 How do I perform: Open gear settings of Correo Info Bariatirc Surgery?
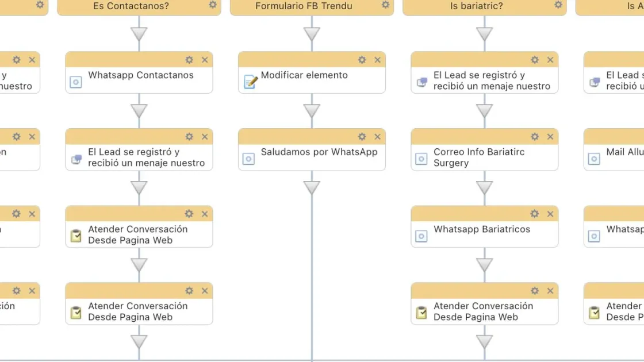click(x=534, y=137)
